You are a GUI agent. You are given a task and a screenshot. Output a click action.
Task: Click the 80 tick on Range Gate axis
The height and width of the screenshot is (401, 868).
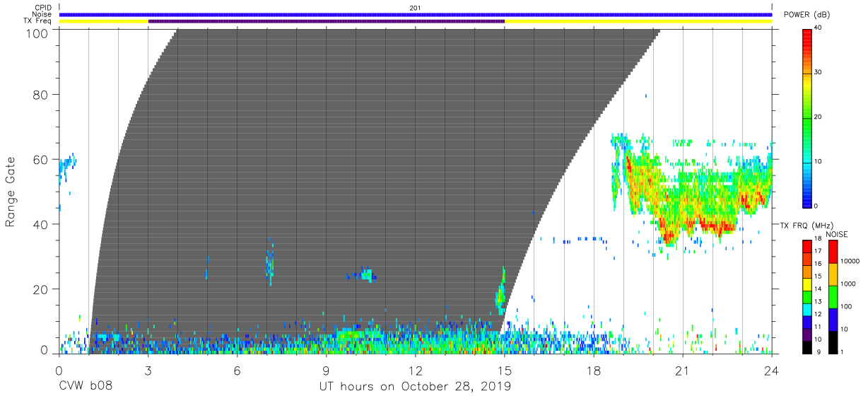(42, 94)
